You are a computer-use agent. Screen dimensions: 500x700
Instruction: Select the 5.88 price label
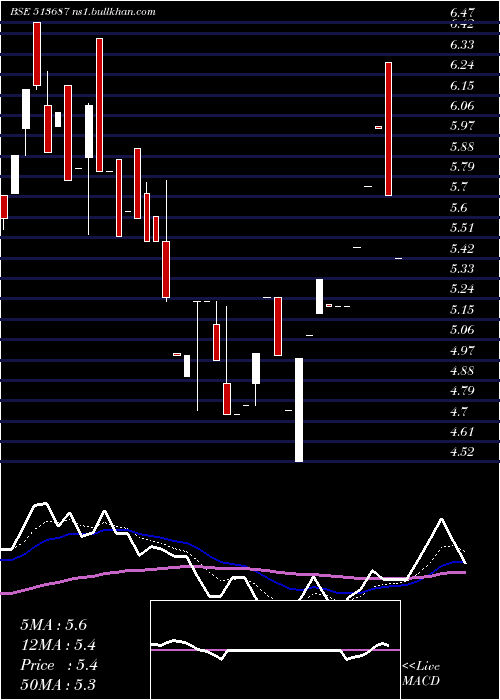pos(462,146)
